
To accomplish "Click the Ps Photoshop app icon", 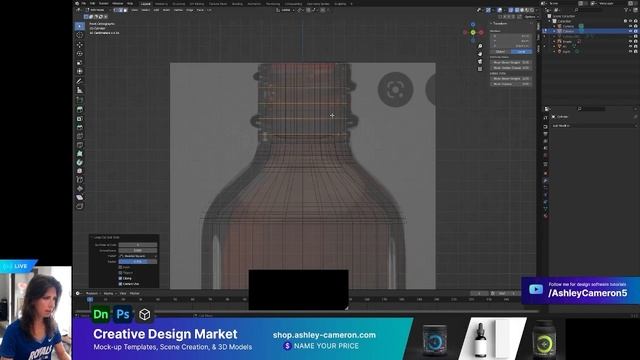I will [x=122, y=314].
